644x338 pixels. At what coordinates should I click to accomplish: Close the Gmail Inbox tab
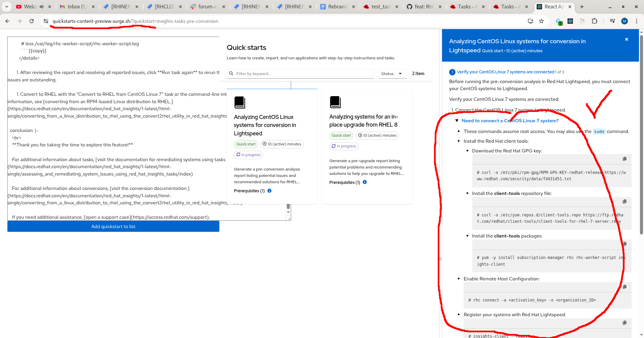(x=93, y=7)
